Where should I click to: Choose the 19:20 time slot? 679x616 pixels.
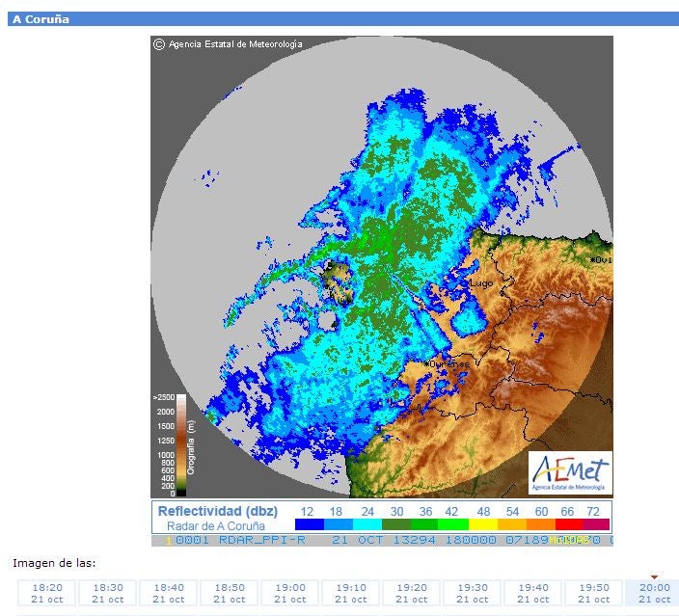click(x=412, y=593)
